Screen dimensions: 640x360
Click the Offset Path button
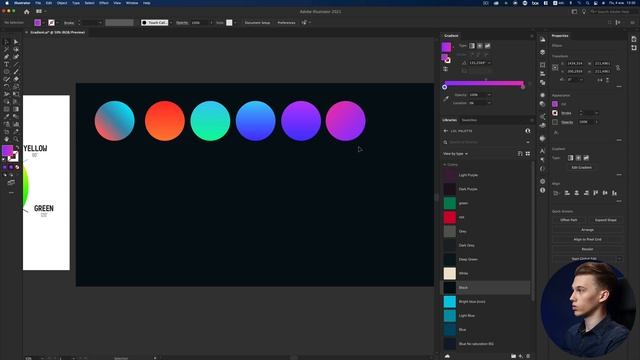569,220
